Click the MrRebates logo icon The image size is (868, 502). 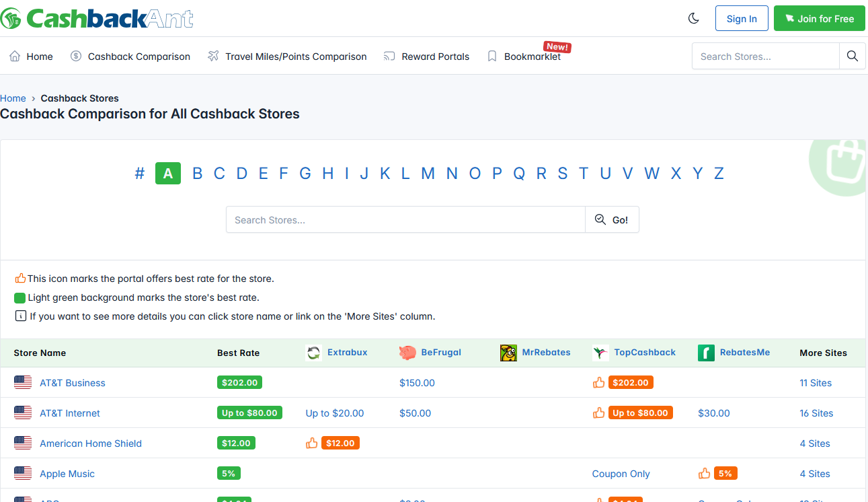coord(508,353)
